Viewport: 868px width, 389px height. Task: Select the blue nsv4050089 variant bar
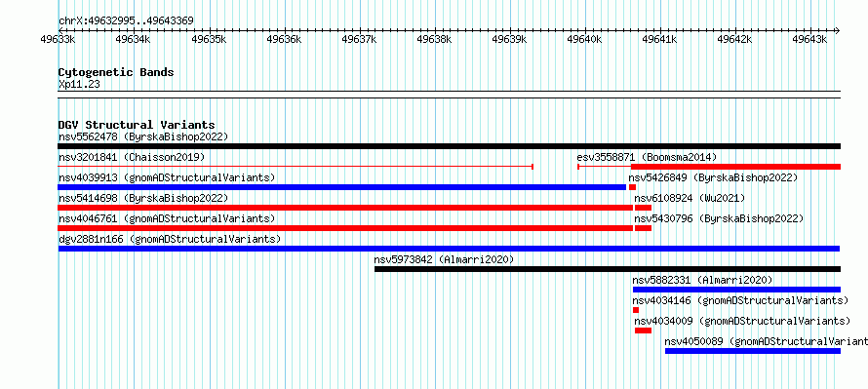coord(752,351)
